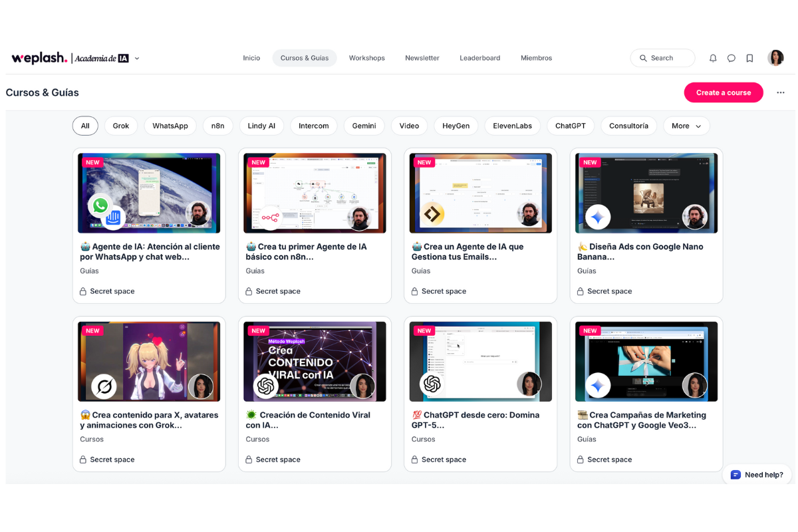798x532 pixels.
Task: Click the NEW badge on Nano Banana card
Action: tap(590, 162)
